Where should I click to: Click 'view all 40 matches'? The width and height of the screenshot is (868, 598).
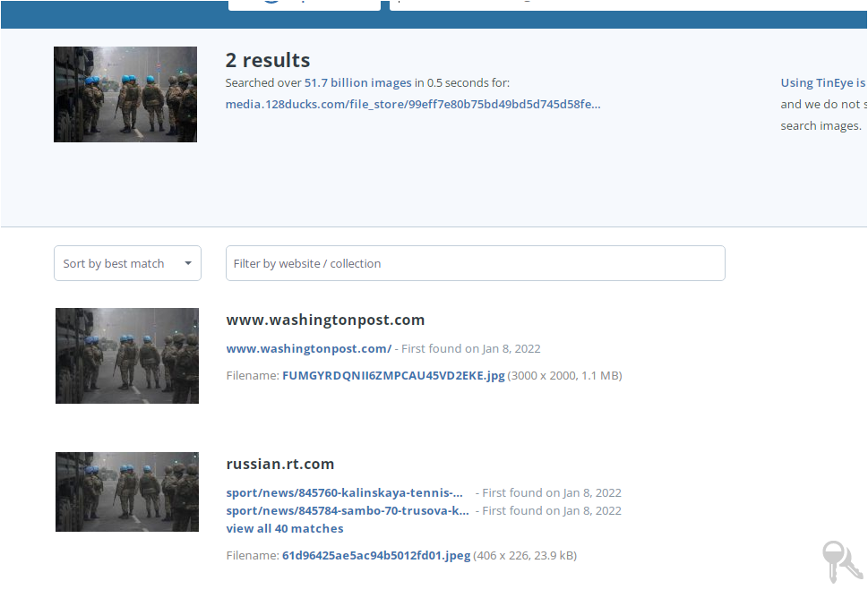(x=285, y=528)
